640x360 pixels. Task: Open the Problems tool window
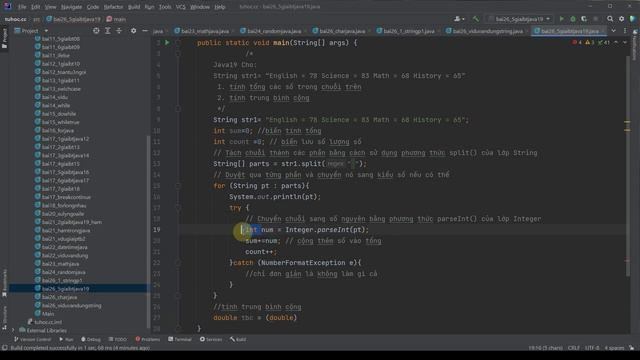click(x=148, y=339)
